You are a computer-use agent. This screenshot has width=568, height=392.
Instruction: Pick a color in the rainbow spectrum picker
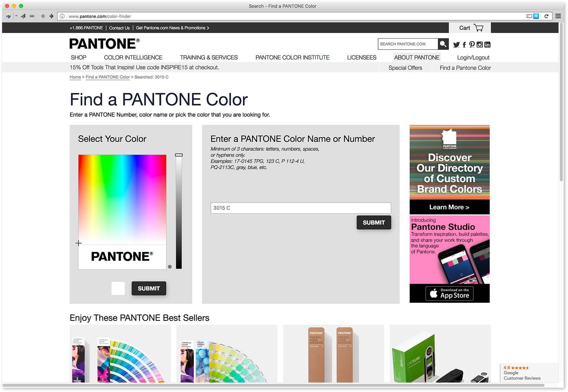click(122, 199)
